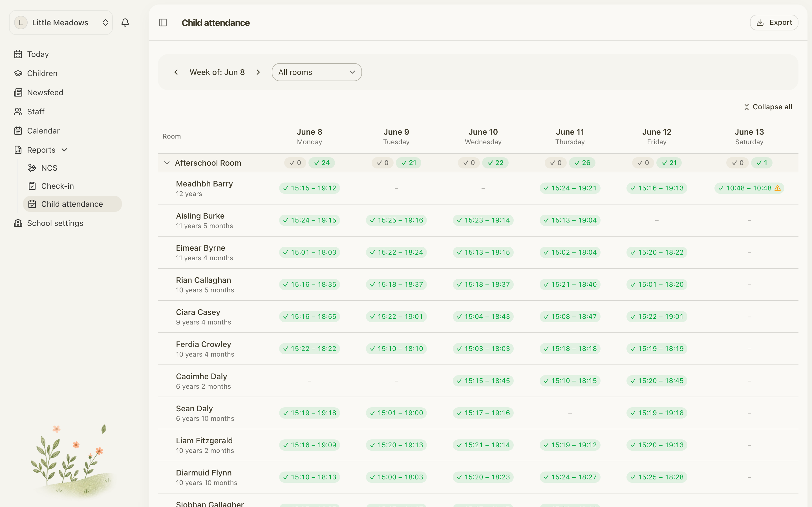Click the warning icon on Saturday entry
The height and width of the screenshot is (507, 812).
[777, 188]
